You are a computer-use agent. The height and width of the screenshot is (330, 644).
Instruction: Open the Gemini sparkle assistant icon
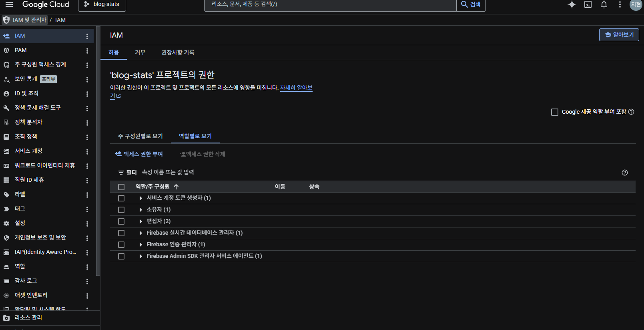572,4
